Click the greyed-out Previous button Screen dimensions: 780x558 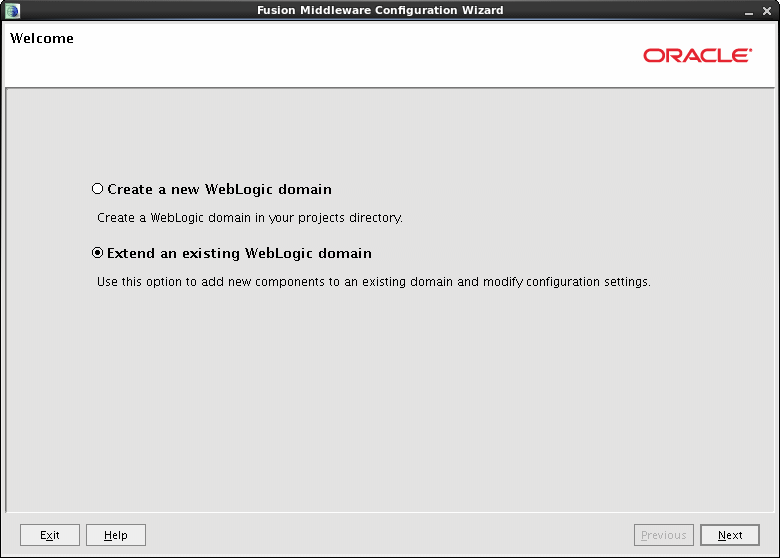[663, 535]
